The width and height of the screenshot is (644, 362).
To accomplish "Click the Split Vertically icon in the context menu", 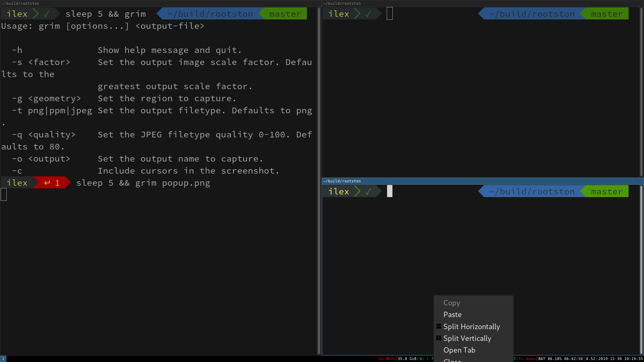I will [439, 338].
